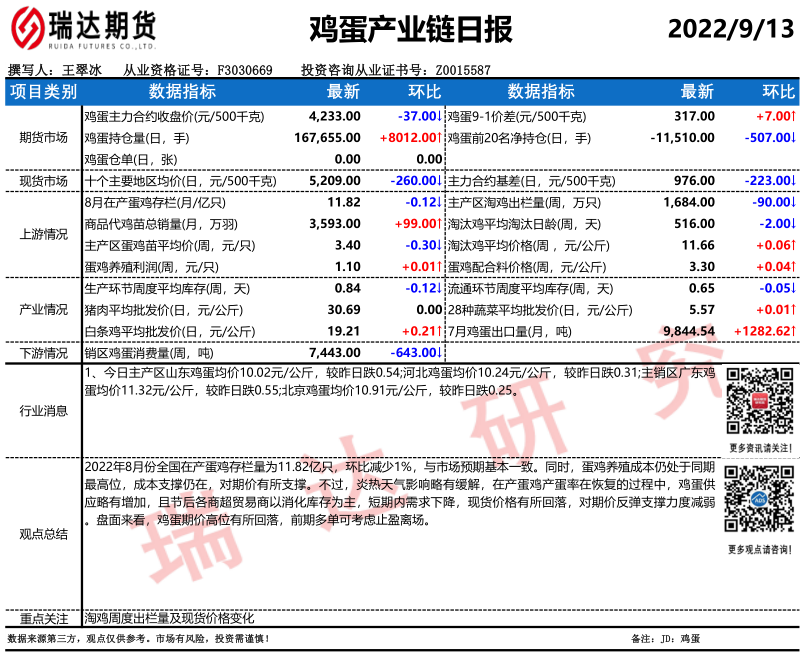
Task: Click the Ruida Futures logo
Action: (82, 29)
